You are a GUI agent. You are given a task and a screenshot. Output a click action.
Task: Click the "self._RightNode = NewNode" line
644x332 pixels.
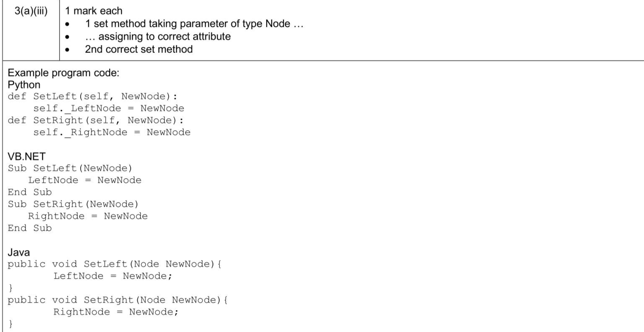click(112, 132)
